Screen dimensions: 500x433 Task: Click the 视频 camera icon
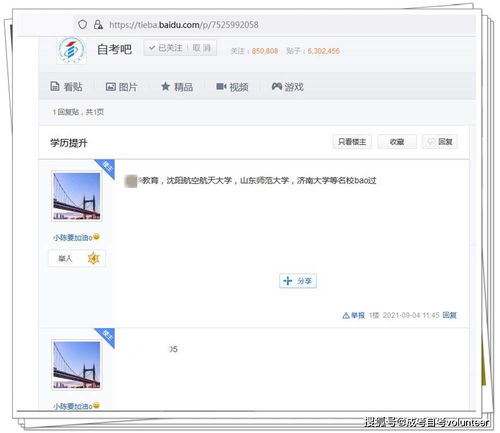click(x=221, y=87)
